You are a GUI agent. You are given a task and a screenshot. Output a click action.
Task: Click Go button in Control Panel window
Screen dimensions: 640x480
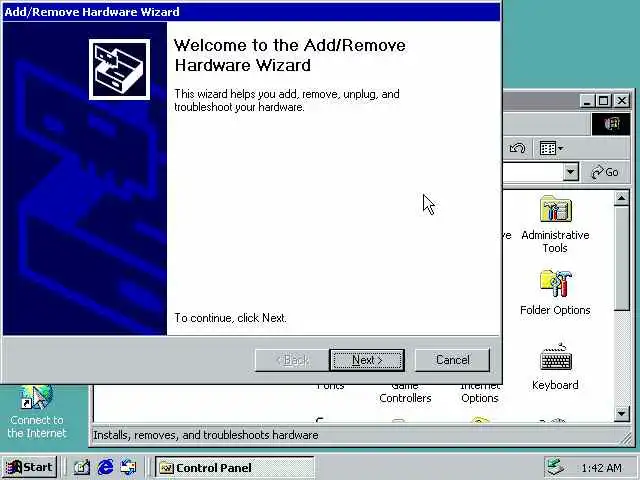click(x=605, y=172)
